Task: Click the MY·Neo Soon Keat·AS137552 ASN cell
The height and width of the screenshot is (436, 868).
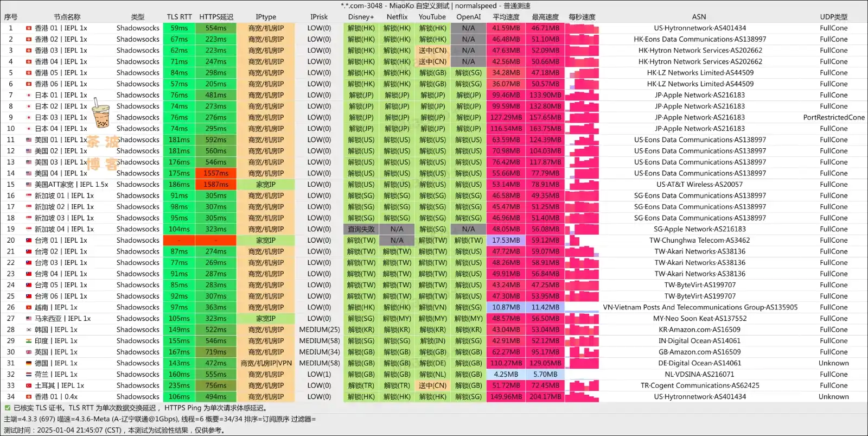Action: tap(700, 319)
